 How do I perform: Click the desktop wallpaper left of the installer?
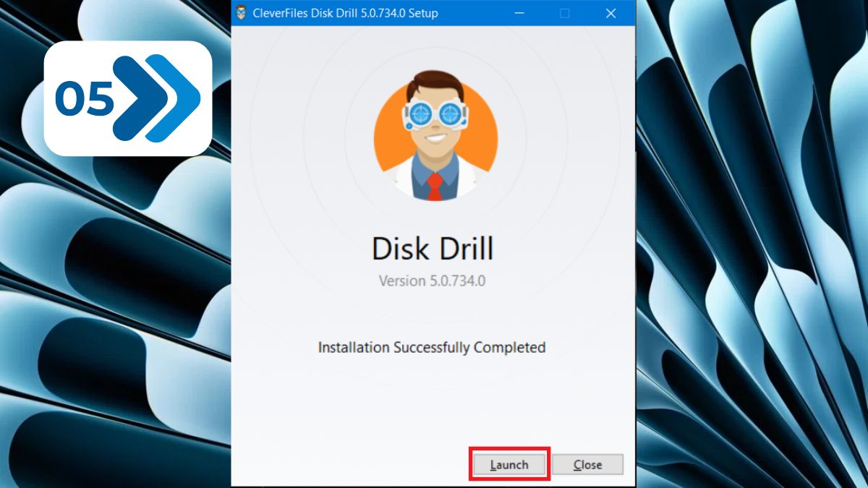click(x=116, y=304)
